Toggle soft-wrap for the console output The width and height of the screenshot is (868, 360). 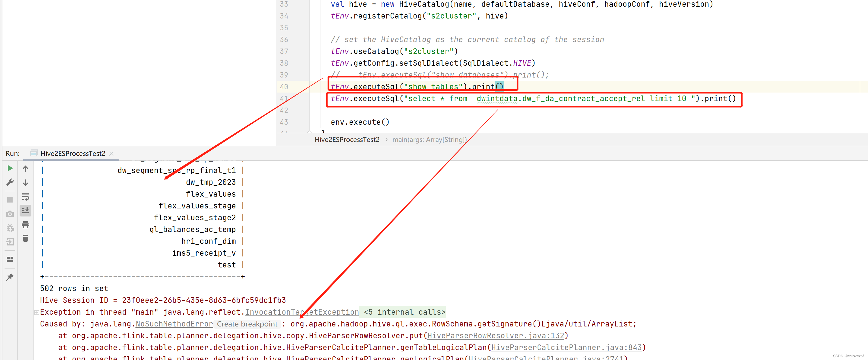point(25,197)
